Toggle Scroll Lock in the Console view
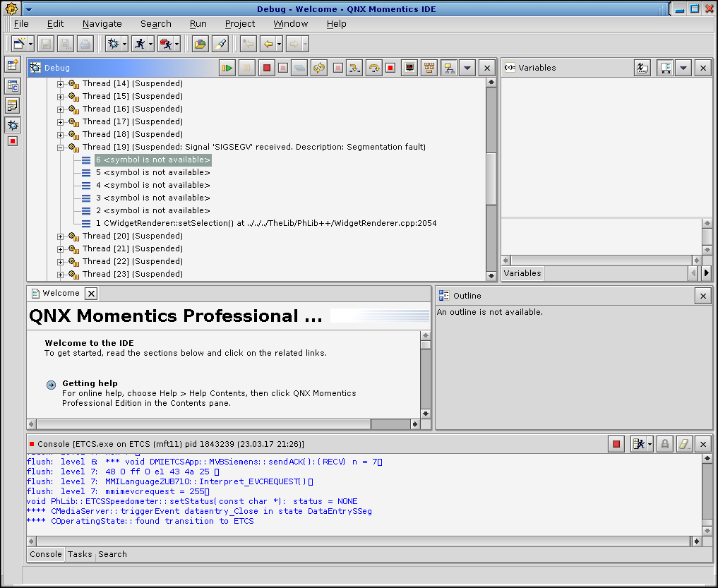This screenshot has height=588, width=718. tap(664, 444)
